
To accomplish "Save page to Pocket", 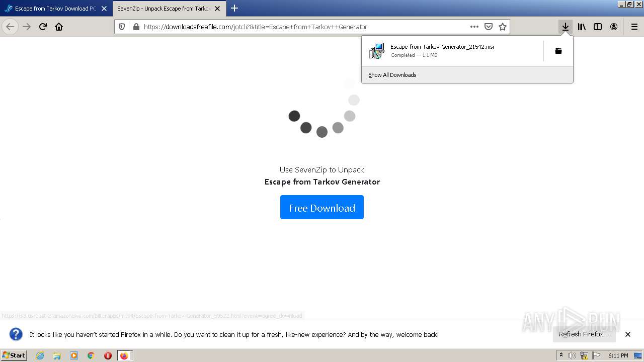I will point(488,27).
